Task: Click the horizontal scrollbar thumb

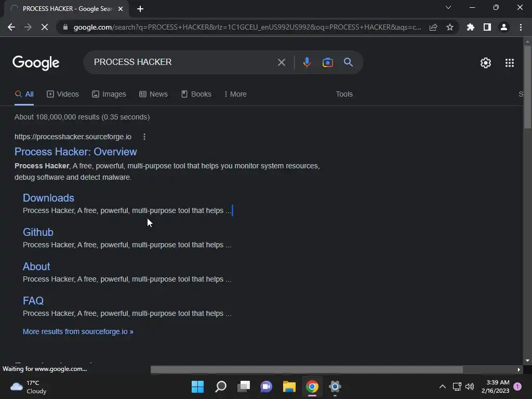Action: tap(307, 369)
